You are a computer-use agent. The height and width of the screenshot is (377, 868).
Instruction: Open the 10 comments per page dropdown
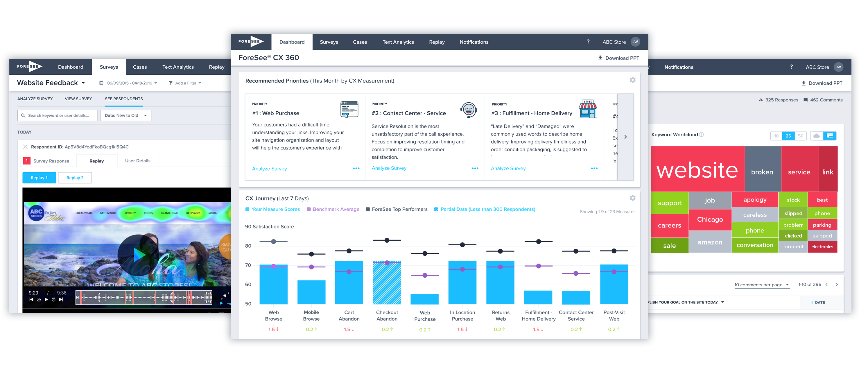(x=761, y=285)
